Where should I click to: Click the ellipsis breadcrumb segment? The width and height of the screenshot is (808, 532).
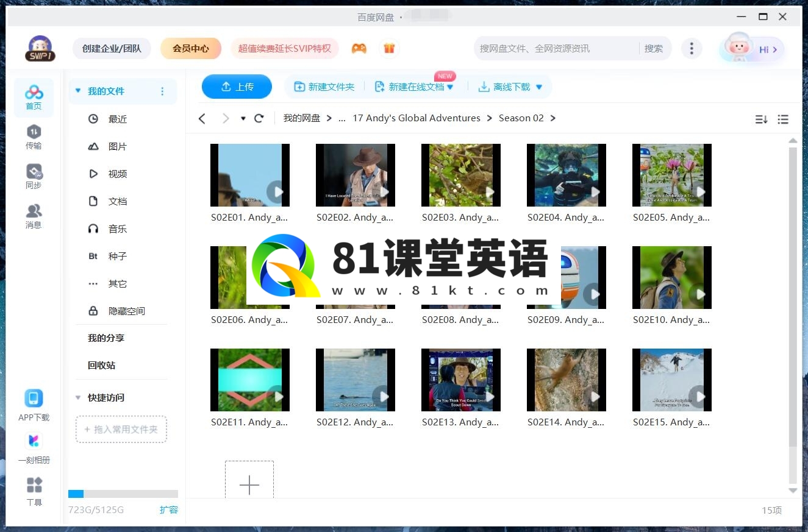[341, 118]
